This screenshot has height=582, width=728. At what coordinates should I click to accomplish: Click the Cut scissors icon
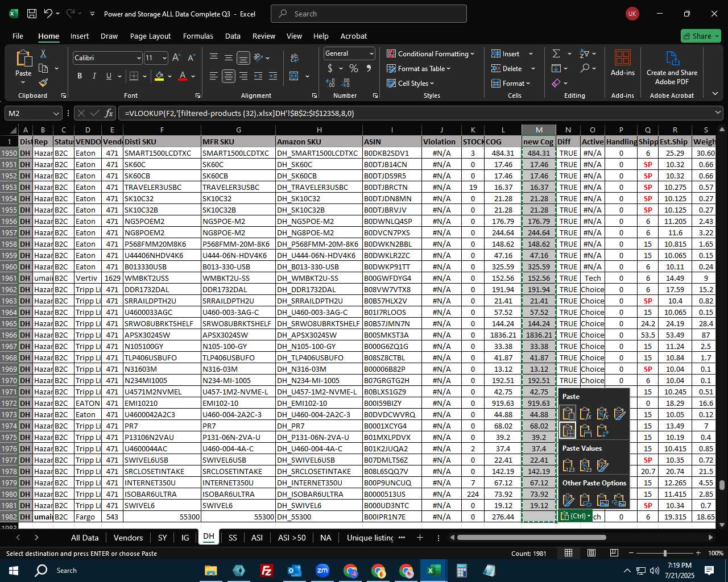coord(43,53)
